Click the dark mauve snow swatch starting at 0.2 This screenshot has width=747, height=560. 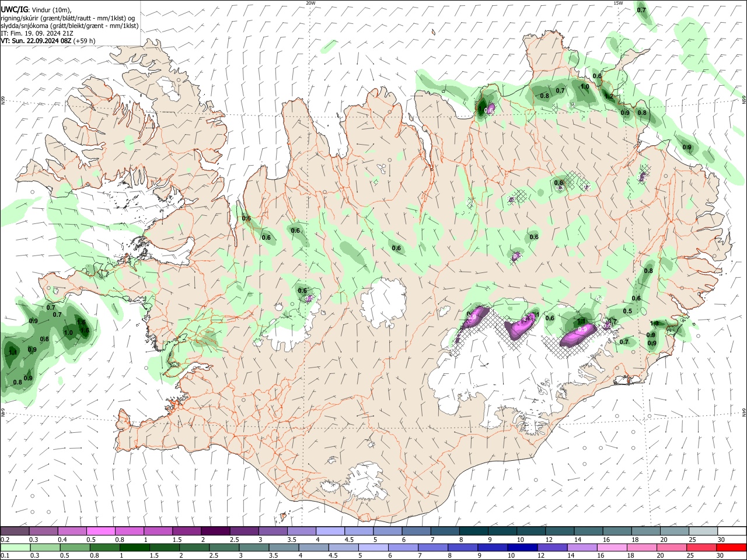15,531
